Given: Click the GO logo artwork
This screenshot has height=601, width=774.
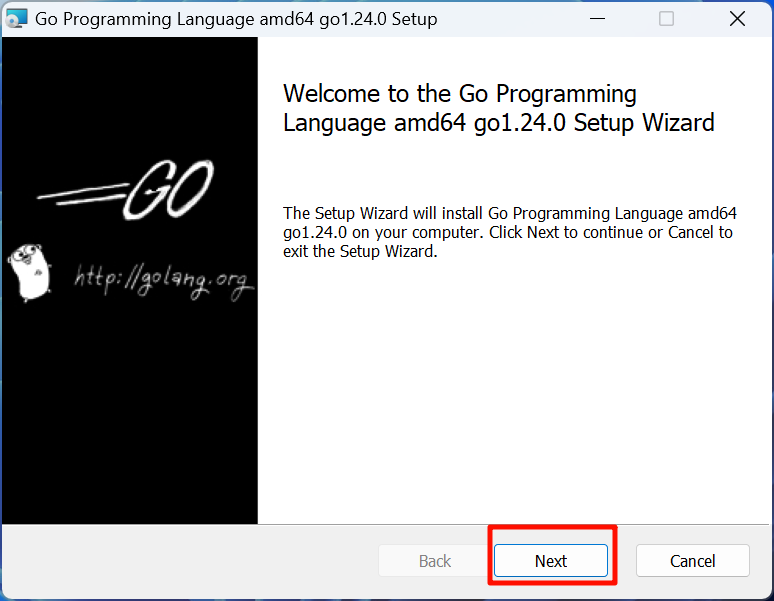Looking at the screenshot, I should coord(126,189).
